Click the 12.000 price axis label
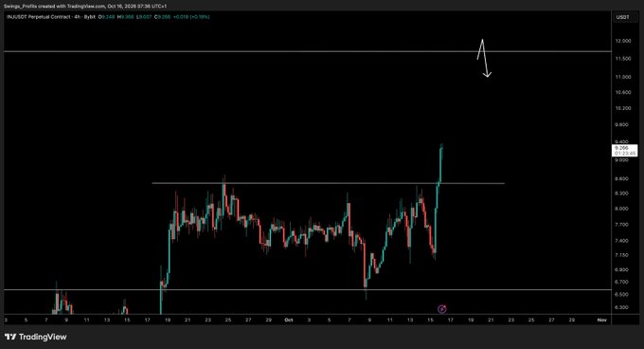644x349 pixels. (x=622, y=41)
